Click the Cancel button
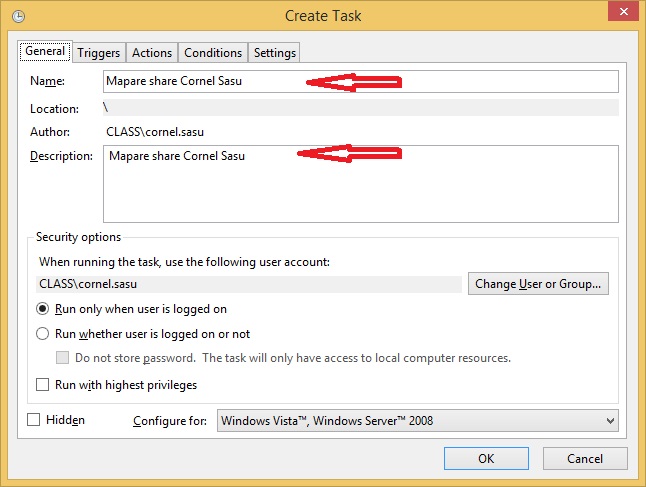The image size is (646, 487). (x=585, y=459)
